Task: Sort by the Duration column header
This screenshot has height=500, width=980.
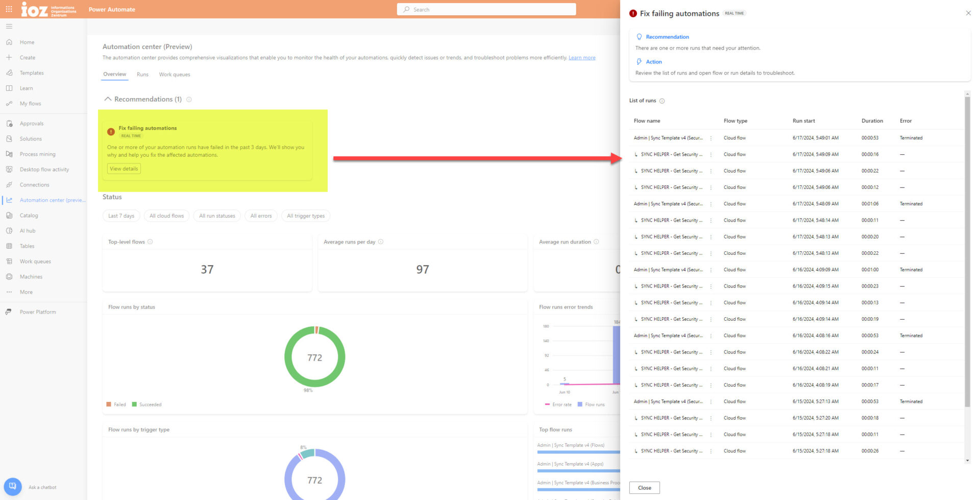Action: pos(872,121)
